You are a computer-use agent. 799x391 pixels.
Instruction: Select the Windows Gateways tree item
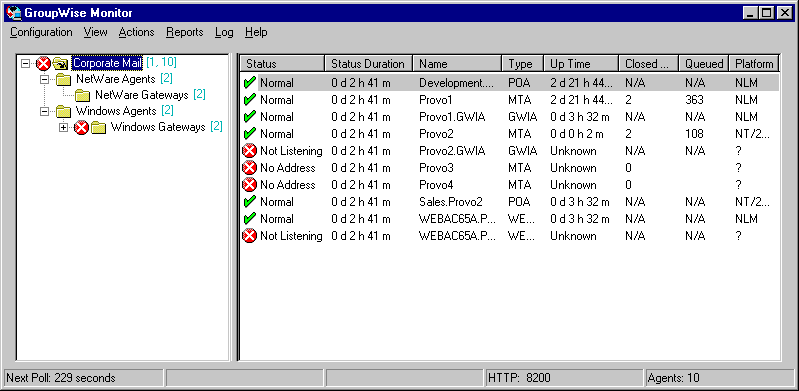[158, 127]
